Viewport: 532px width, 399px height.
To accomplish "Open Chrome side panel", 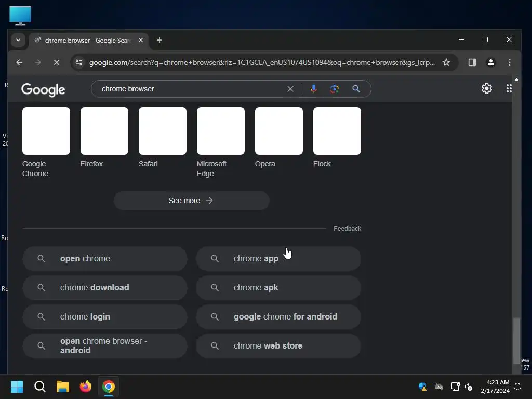I will pyautogui.click(x=472, y=62).
